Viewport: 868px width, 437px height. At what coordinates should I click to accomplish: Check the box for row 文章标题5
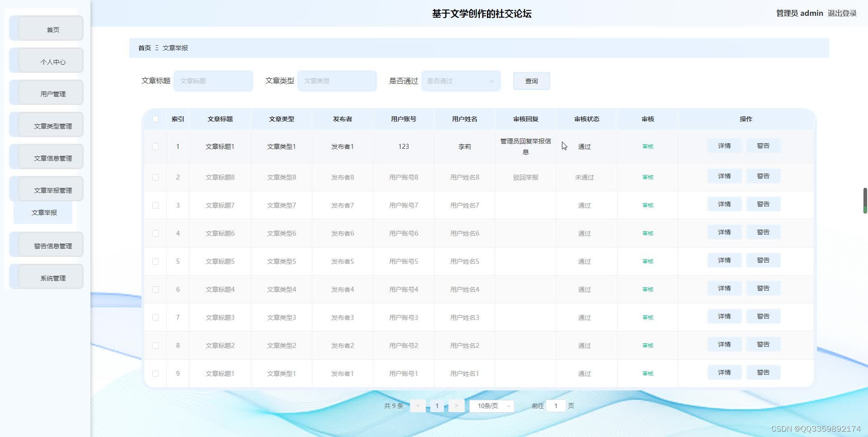[156, 261]
